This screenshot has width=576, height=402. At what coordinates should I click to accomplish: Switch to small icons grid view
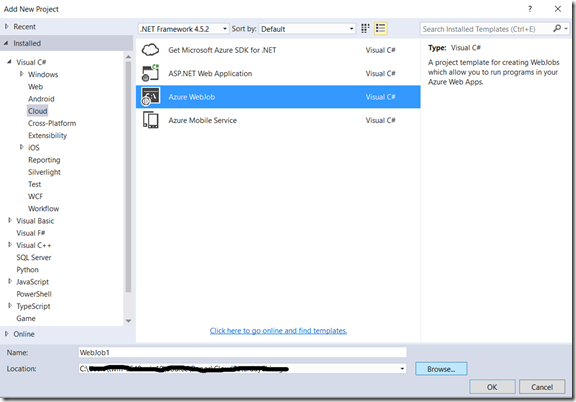point(365,29)
